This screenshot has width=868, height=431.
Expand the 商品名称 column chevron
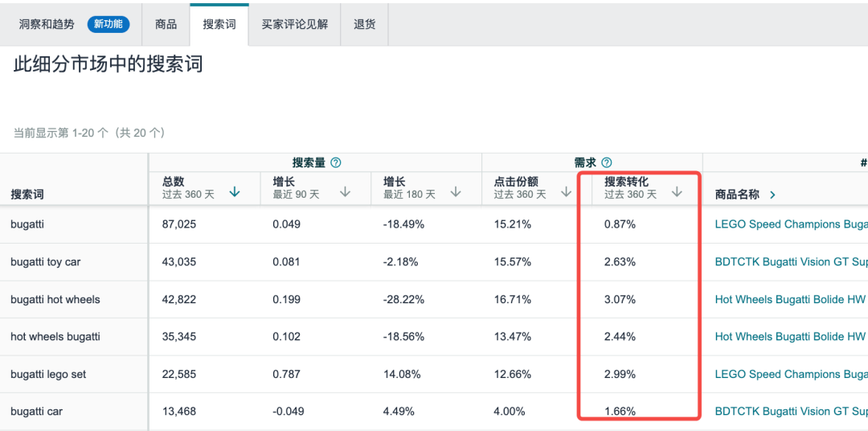coord(773,195)
